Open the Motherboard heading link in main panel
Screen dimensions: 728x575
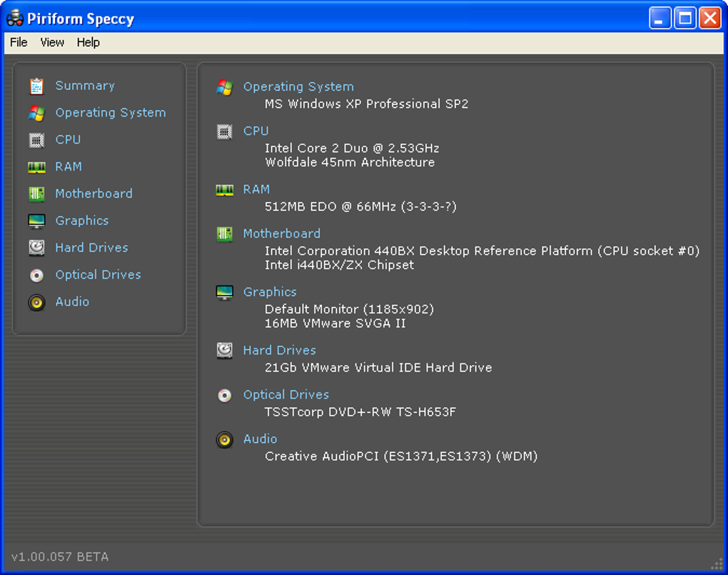[x=282, y=234]
